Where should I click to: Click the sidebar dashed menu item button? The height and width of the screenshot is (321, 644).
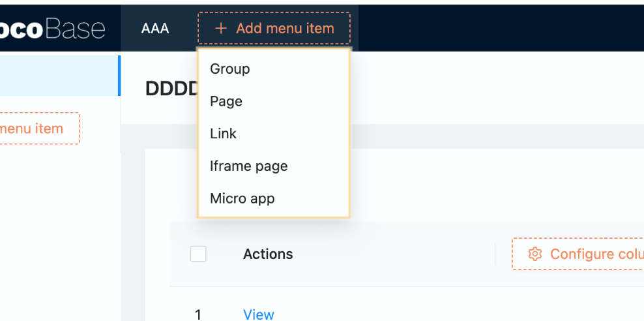[x=39, y=129]
